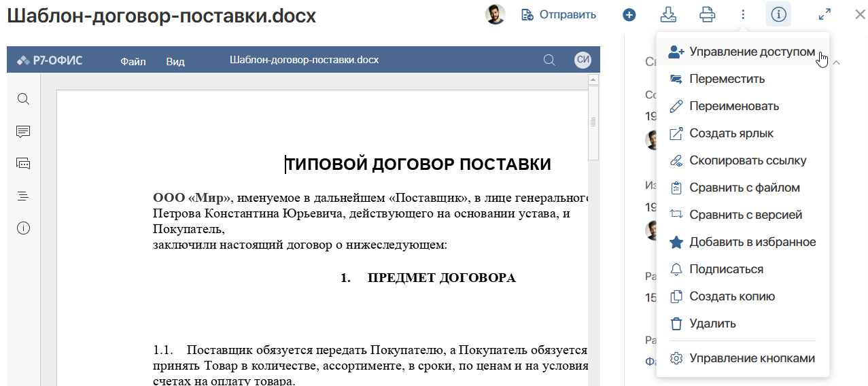Click the ПРЕДМЕТ ДОГОВОРА section heading
This screenshot has width=868, height=386.
(x=442, y=278)
